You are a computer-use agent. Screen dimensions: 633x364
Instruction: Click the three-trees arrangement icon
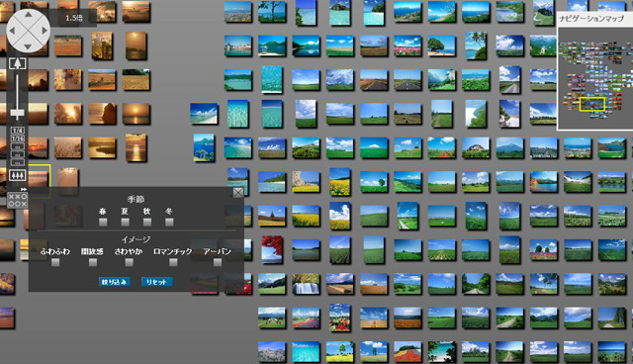point(18,175)
